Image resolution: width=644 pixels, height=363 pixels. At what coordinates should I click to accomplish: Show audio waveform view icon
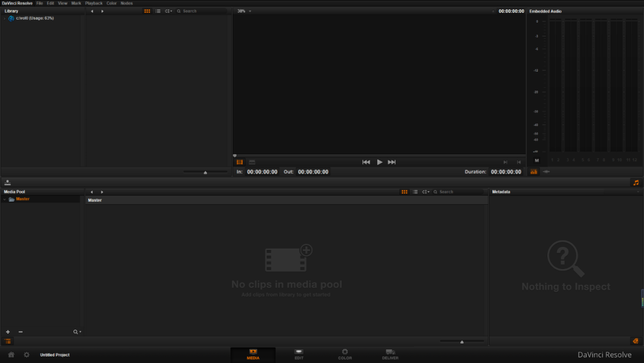(x=546, y=172)
